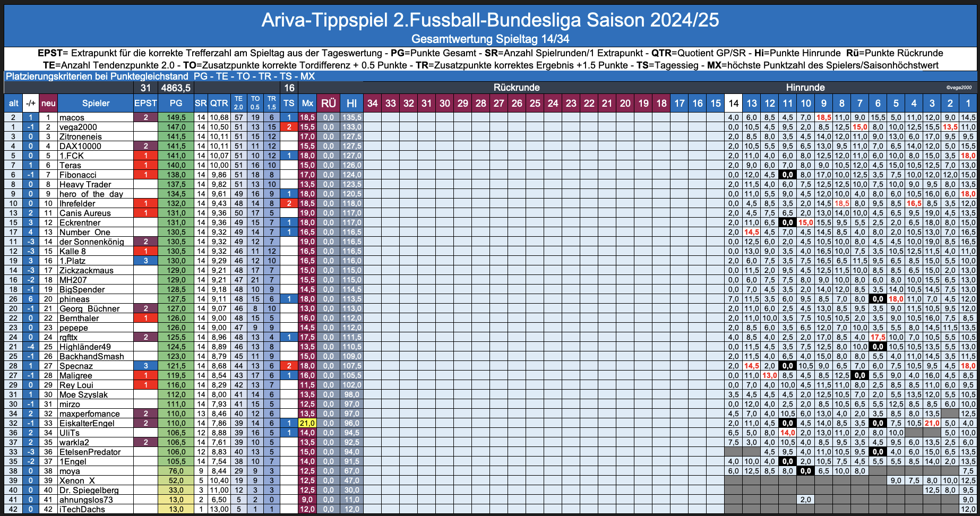Click player name 'Specnaz'
980x516 pixels.
tap(76, 366)
